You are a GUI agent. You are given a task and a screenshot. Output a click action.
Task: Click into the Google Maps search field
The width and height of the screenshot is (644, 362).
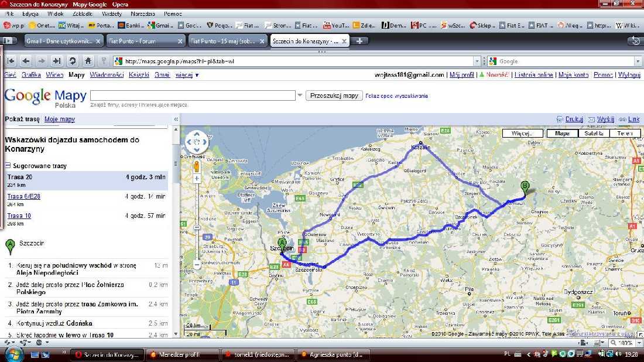coord(193,95)
